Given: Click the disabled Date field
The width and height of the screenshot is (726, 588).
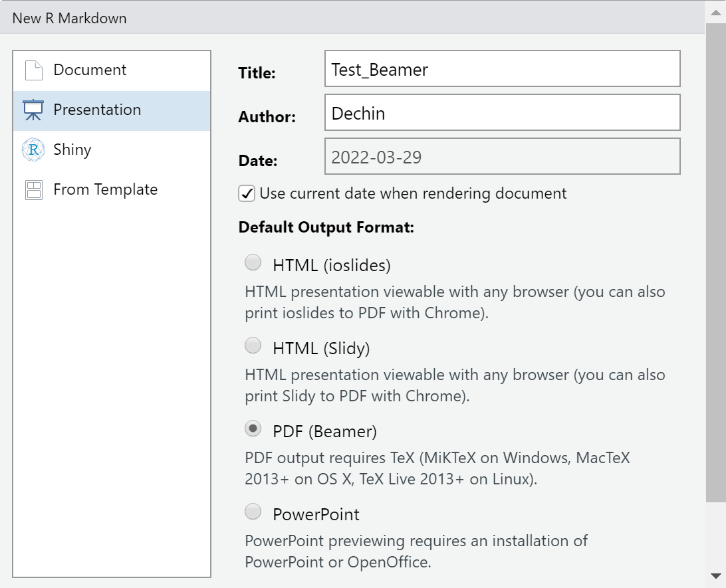Looking at the screenshot, I should pos(502,157).
